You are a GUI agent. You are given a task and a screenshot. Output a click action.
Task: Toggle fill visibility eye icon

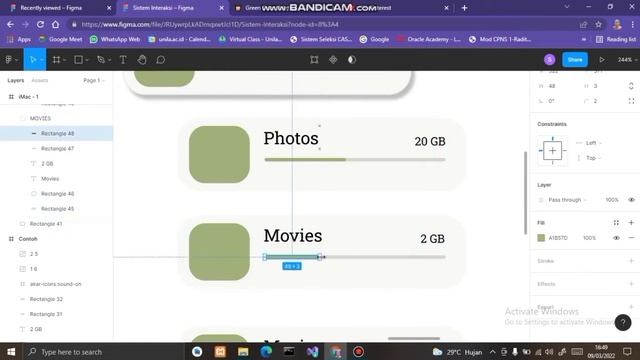(616, 238)
